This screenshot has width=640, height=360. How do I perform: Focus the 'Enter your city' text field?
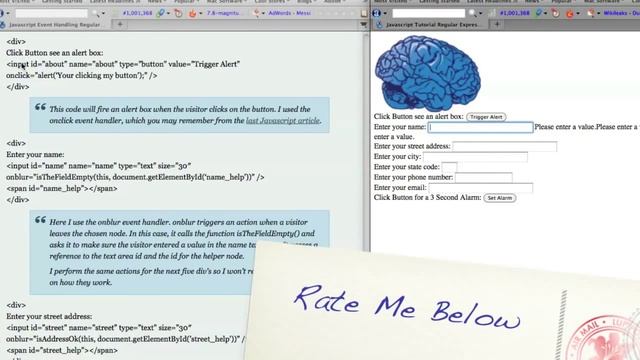click(x=475, y=157)
